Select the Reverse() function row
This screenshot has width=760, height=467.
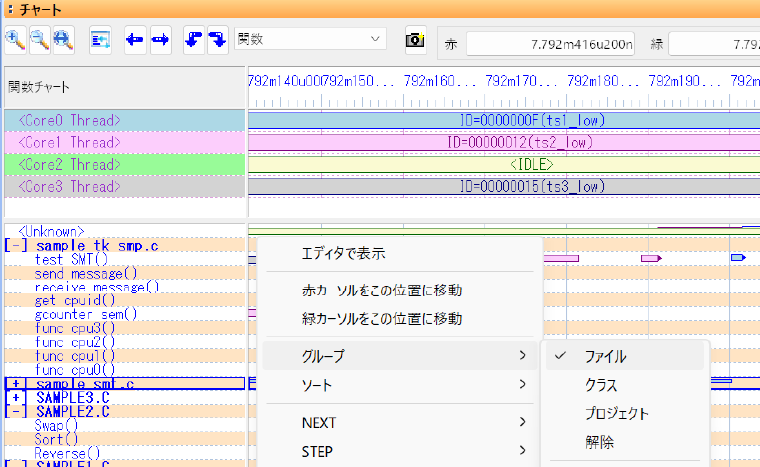click(x=125, y=453)
